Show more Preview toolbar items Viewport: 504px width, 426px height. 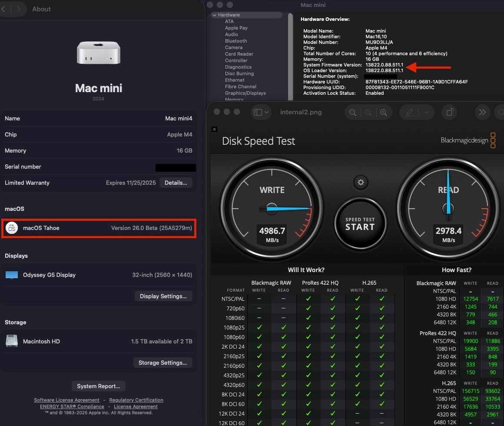(482, 112)
